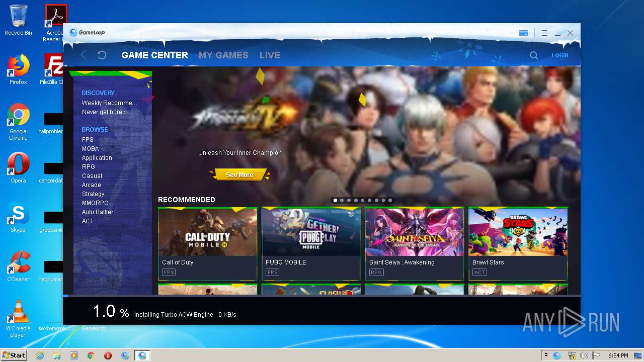
Task: Open the Never get bored list
Action: [104, 112]
